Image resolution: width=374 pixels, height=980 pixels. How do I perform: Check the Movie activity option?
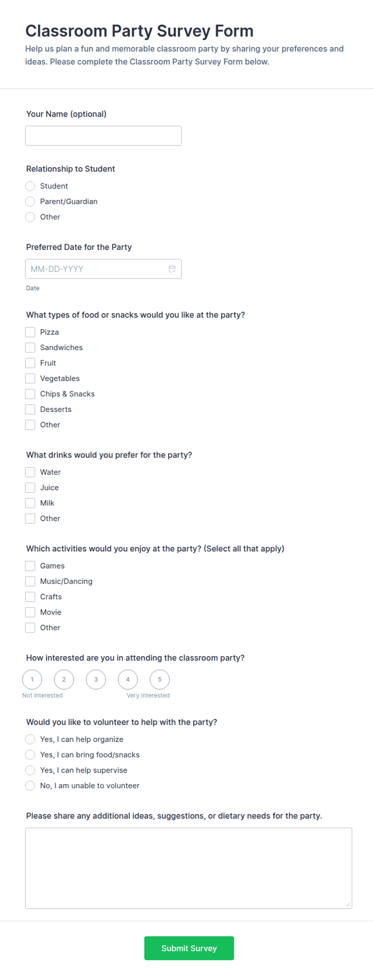click(30, 612)
